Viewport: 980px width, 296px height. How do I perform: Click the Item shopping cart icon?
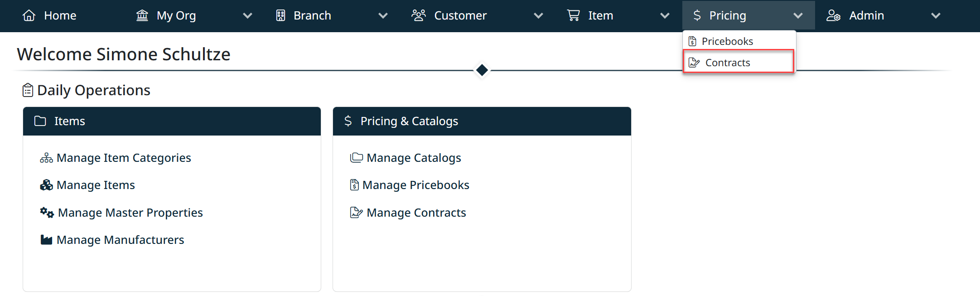(x=574, y=16)
